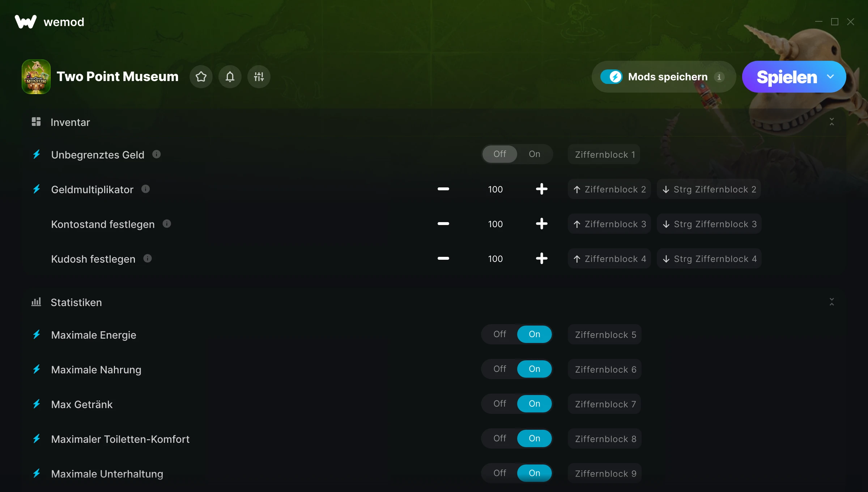Open the Spielen dropdown arrow
Screen dimensions: 868x492
[x=830, y=77]
